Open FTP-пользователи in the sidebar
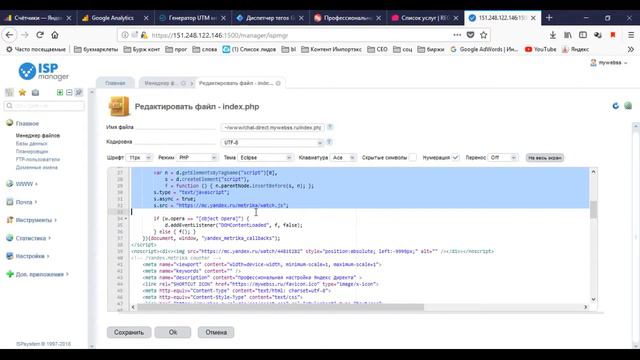Screen dimensions: 640x360 click(x=38, y=160)
